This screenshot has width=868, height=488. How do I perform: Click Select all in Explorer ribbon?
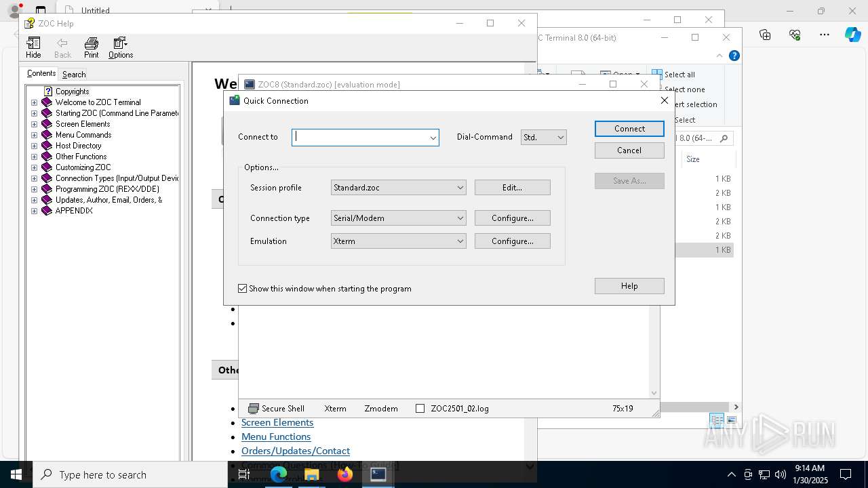[x=673, y=75]
